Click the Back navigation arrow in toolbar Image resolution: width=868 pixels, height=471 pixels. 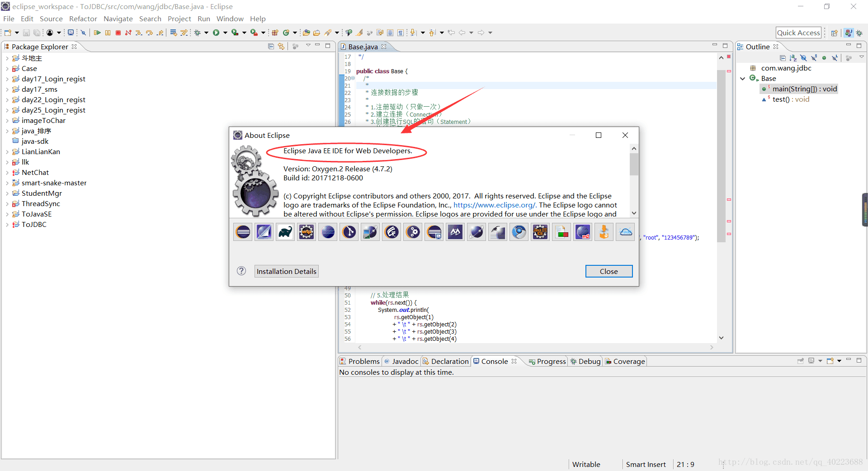click(462, 33)
